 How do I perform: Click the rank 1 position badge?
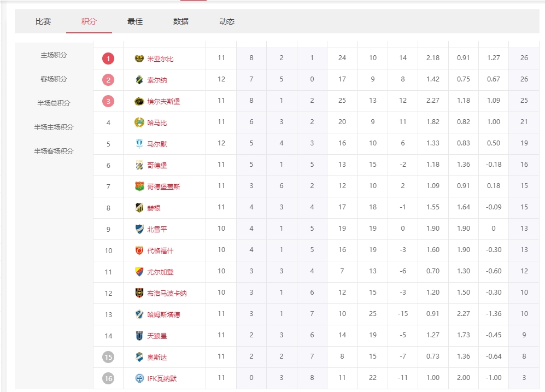pyautogui.click(x=108, y=58)
